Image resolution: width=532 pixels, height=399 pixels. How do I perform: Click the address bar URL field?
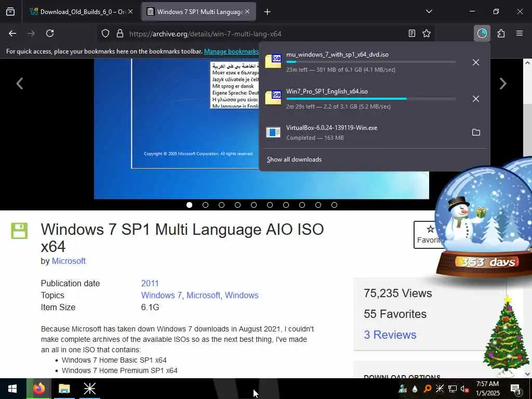point(264,34)
